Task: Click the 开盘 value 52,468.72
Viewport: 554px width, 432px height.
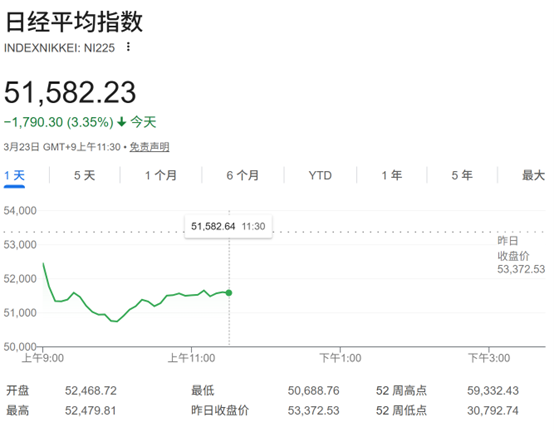Action: [91, 391]
